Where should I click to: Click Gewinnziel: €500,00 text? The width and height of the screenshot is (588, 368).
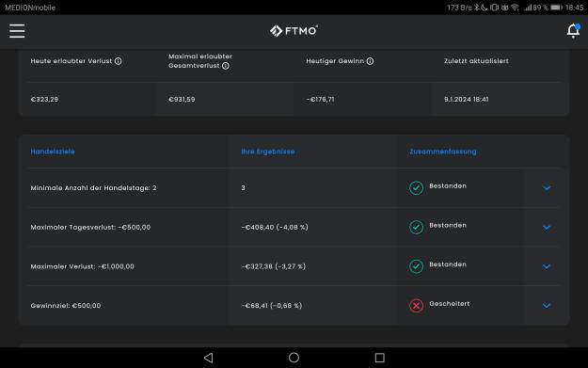pyautogui.click(x=66, y=306)
